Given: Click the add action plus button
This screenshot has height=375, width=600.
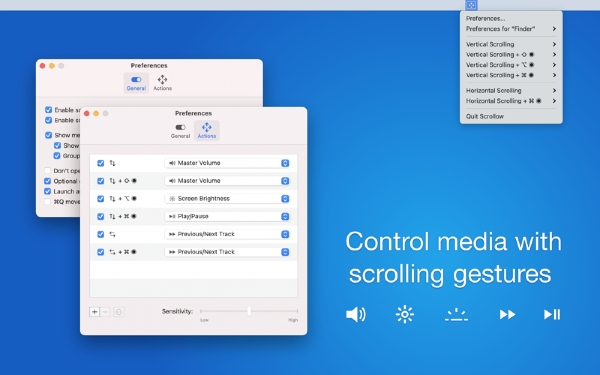Looking at the screenshot, I should click(94, 312).
